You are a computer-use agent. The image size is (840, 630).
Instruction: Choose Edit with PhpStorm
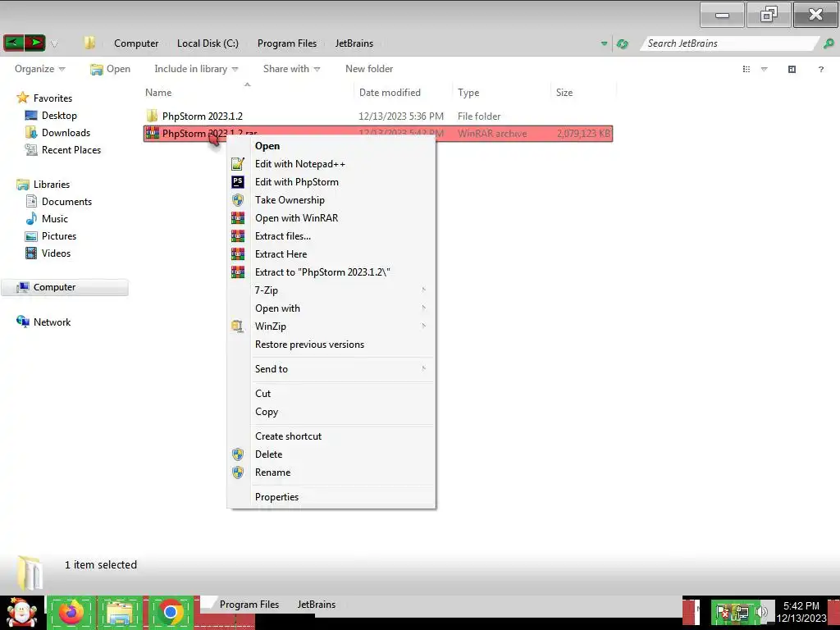pos(331,182)
